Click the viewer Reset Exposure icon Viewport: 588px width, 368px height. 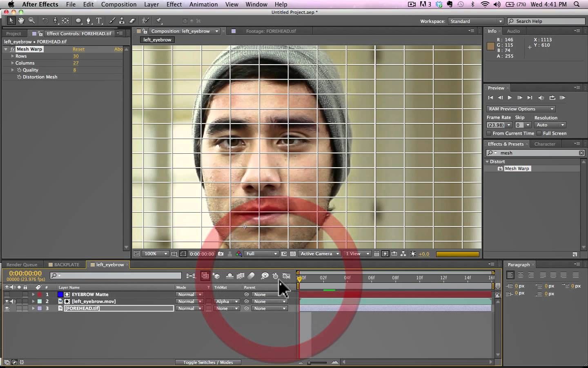[x=413, y=254]
